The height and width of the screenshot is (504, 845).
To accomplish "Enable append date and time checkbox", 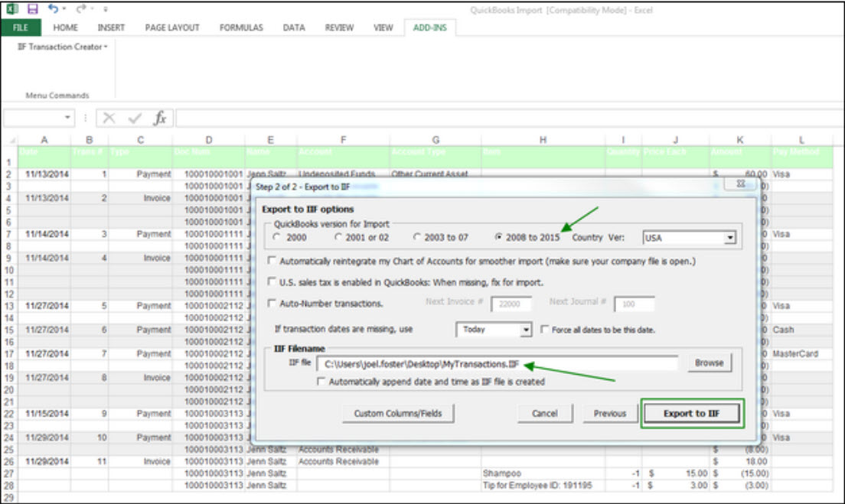I will click(x=321, y=381).
